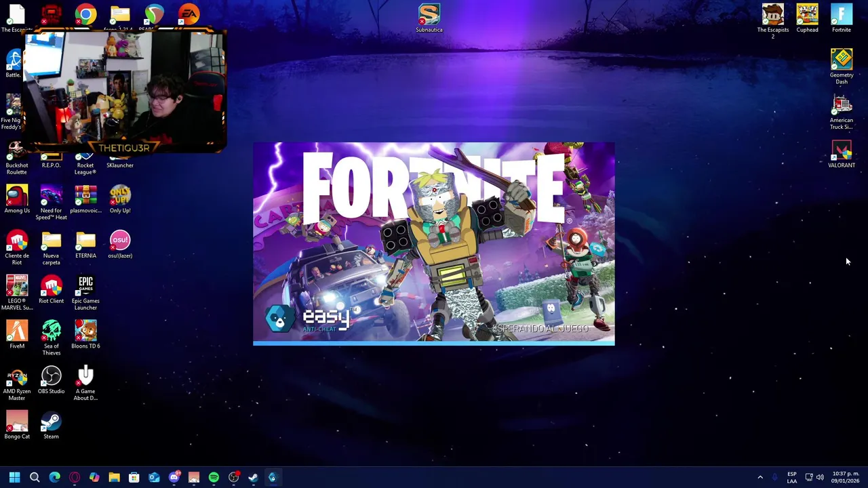The width and height of the screenshot is (868, 488).
Task: Expand the hidden system tray icons
Action: point(760,477)
